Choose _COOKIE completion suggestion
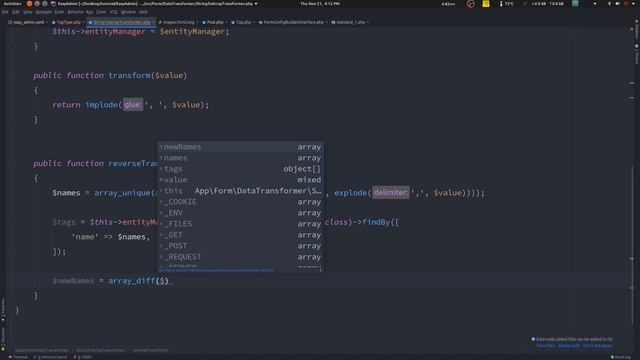This screenshot has height=360, width=640. coord(241,202)
